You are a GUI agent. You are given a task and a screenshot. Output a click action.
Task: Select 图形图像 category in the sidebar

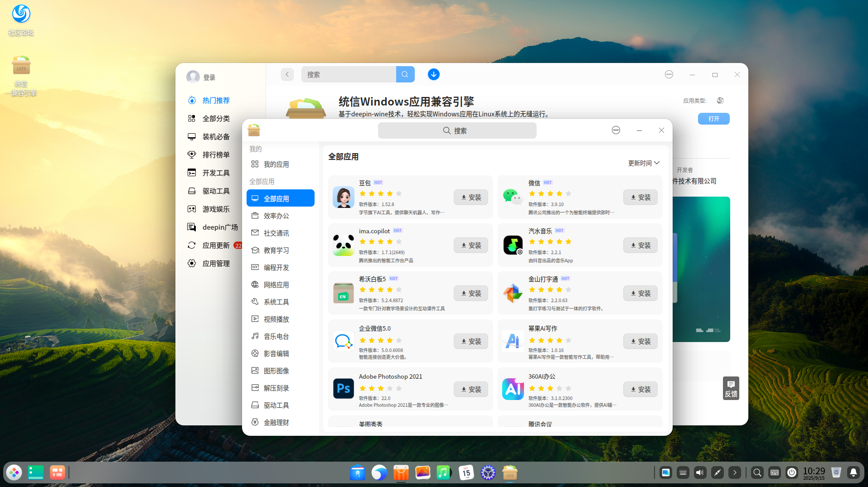tap(281, 371)
